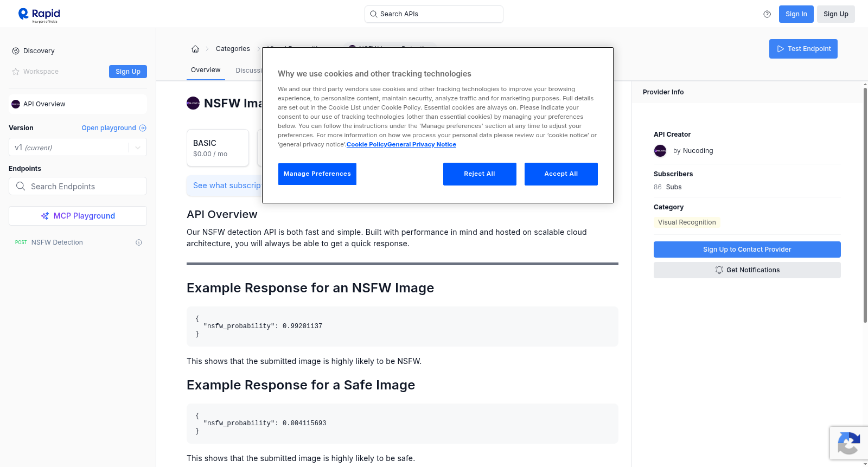Click the Visual Recognition category tag
868x467 pixels.
687,222
